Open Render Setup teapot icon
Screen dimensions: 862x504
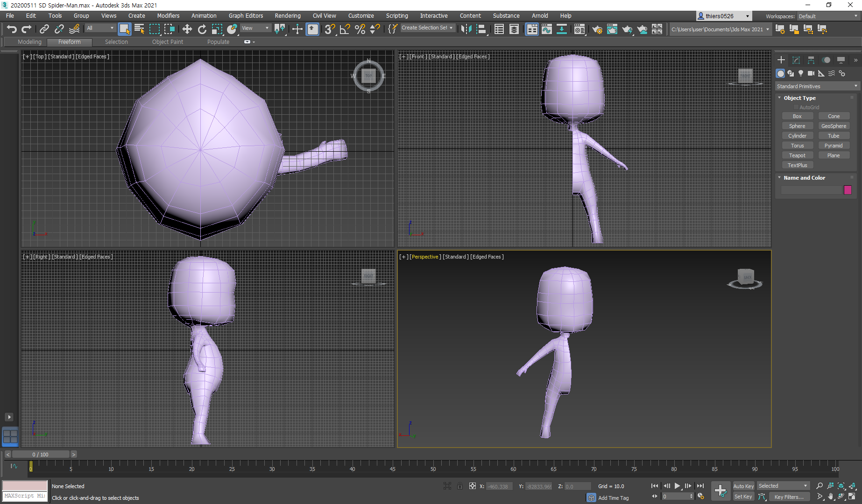(597, 29)
